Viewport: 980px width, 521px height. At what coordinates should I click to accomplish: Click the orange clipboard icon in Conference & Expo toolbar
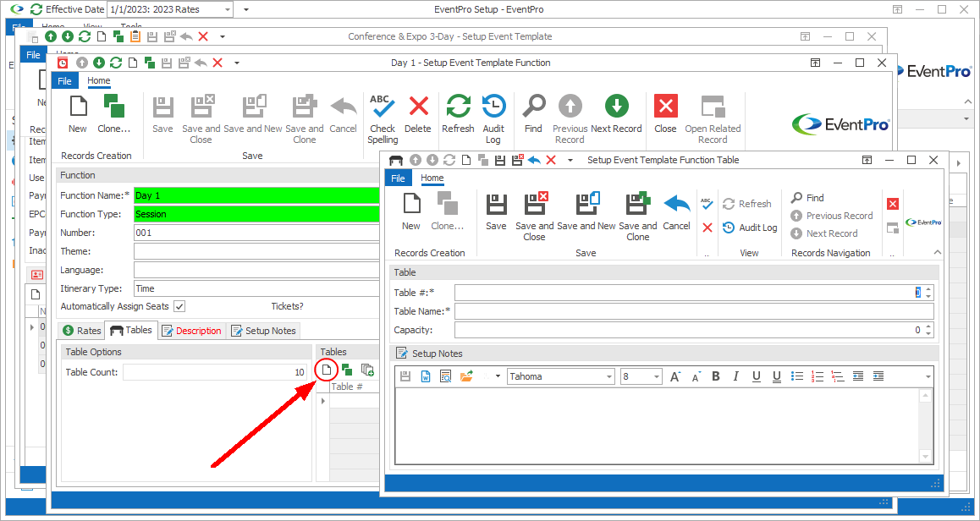(x=135, y=36)
